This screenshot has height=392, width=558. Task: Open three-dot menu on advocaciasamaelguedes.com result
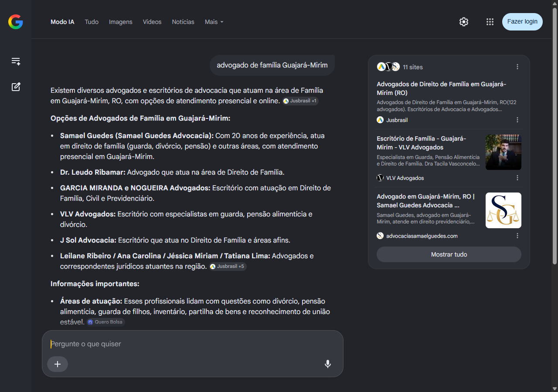click(x=517, y=236)
